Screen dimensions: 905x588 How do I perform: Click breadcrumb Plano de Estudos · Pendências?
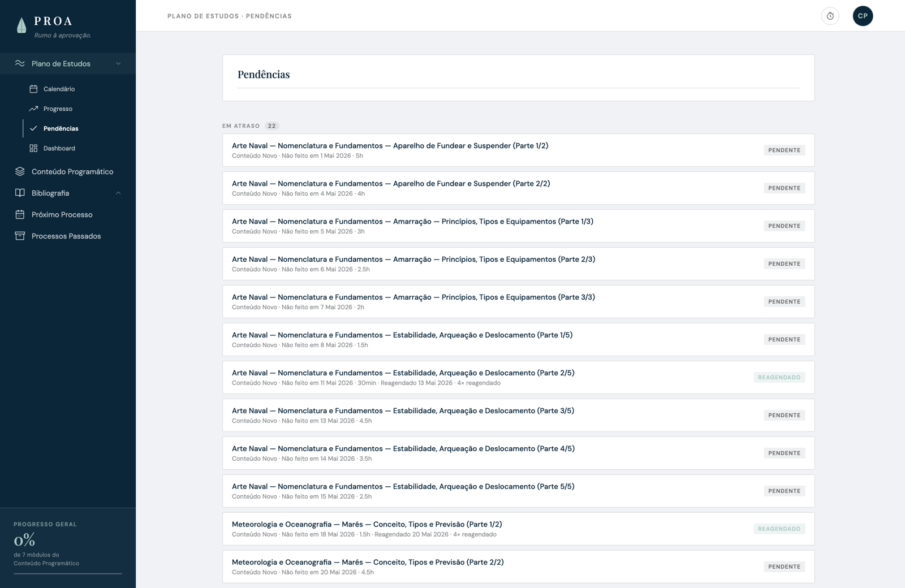(x=230, y=16)
